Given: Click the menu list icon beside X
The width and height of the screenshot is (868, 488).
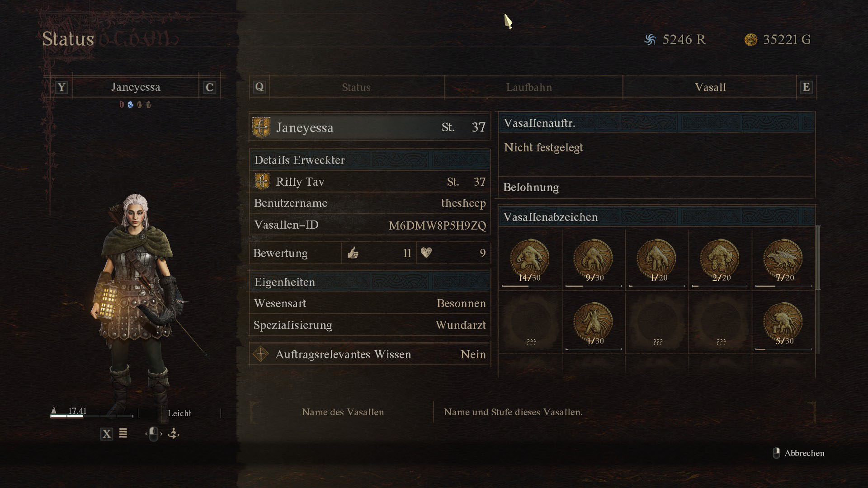Looking at the screenshot, I should click(x=123, y=434).
